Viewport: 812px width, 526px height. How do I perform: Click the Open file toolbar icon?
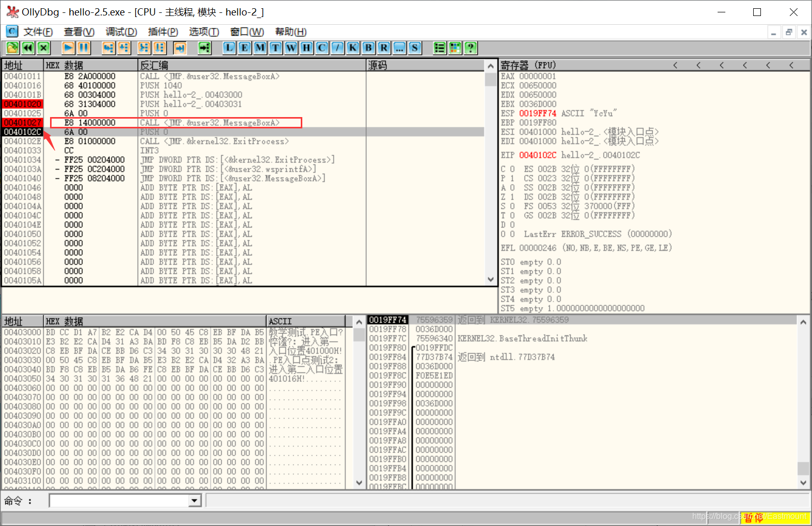click(12, 48)
